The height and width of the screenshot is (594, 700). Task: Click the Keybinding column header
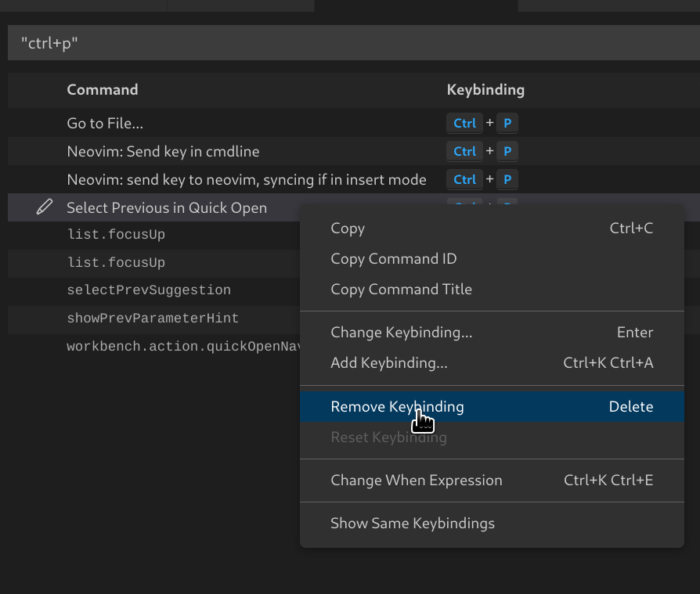coord(485,89)
